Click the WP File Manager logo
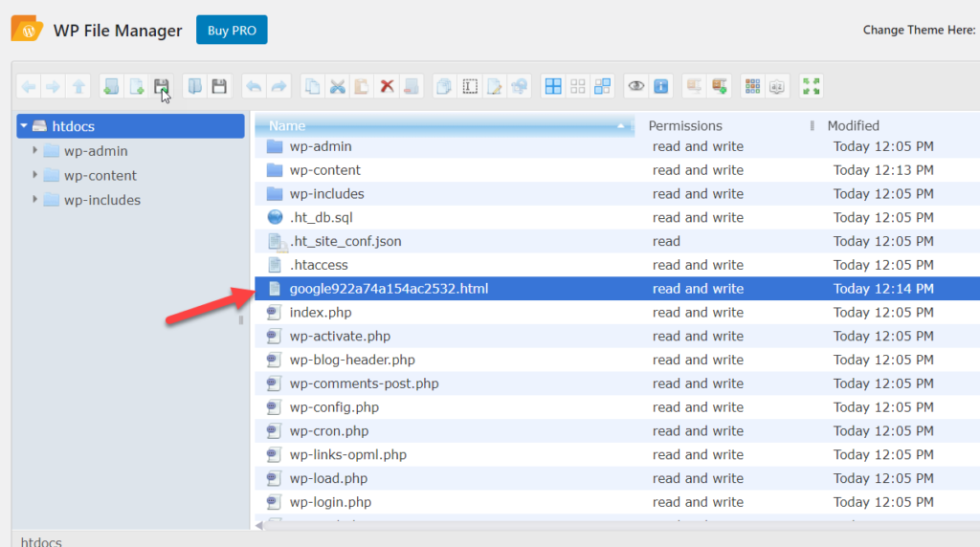This screenshot has width=980, height=547. [x=27, y=30]
